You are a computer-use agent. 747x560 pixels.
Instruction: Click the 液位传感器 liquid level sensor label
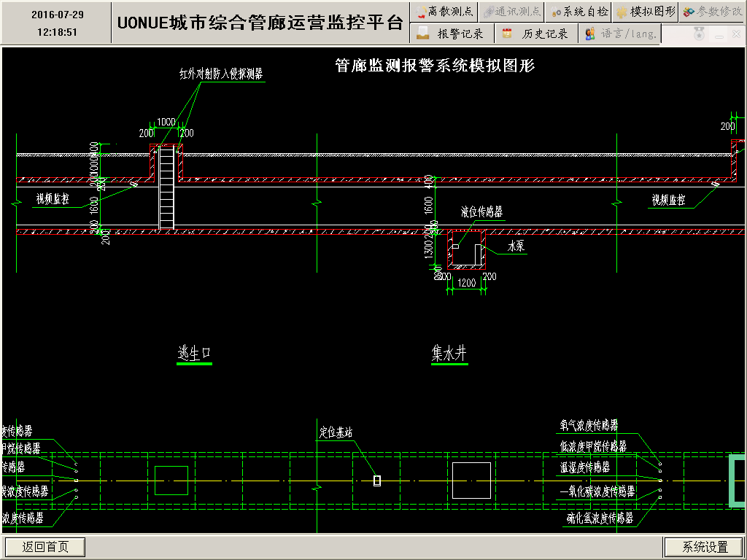point(481,212)
